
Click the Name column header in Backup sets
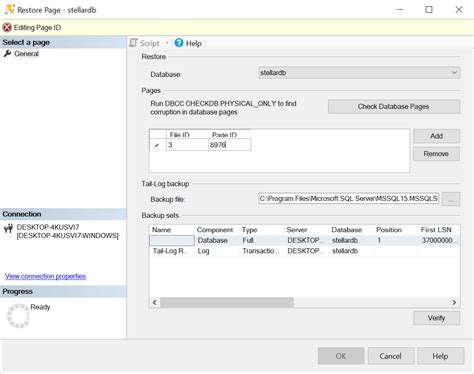172,230
